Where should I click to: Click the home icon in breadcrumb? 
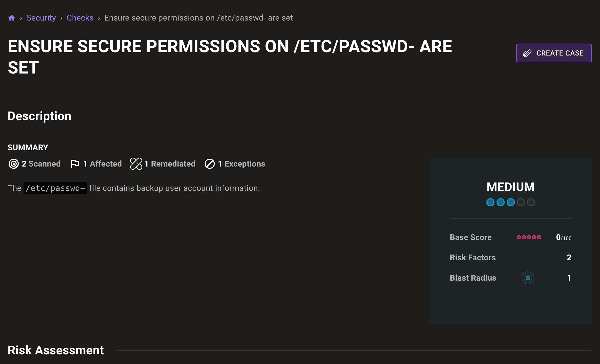(12, 18)
